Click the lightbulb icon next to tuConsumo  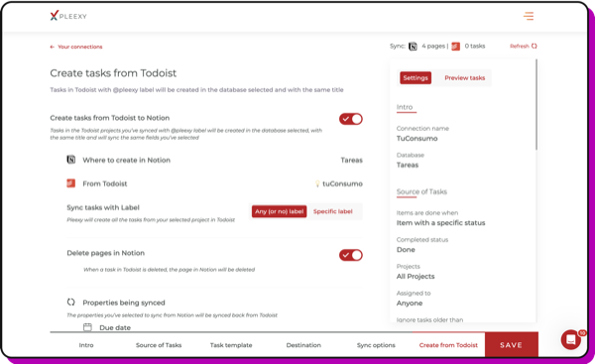(317, 183)
